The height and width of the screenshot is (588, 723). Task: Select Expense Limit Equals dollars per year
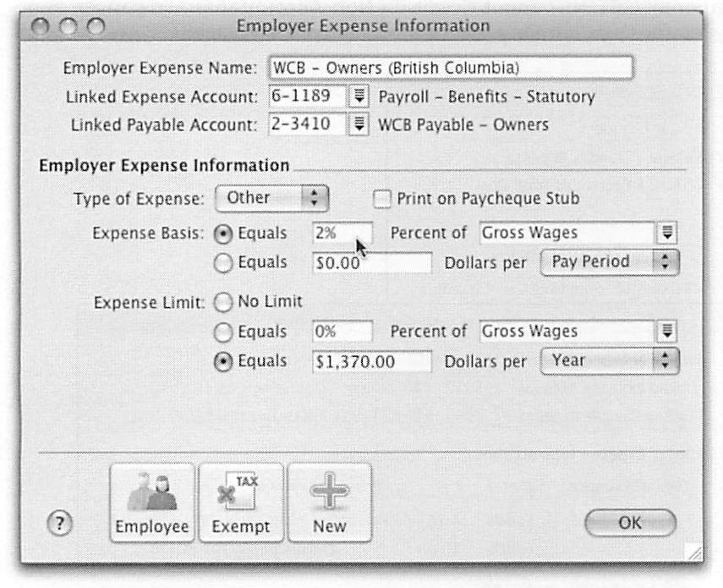click(223, 362)
